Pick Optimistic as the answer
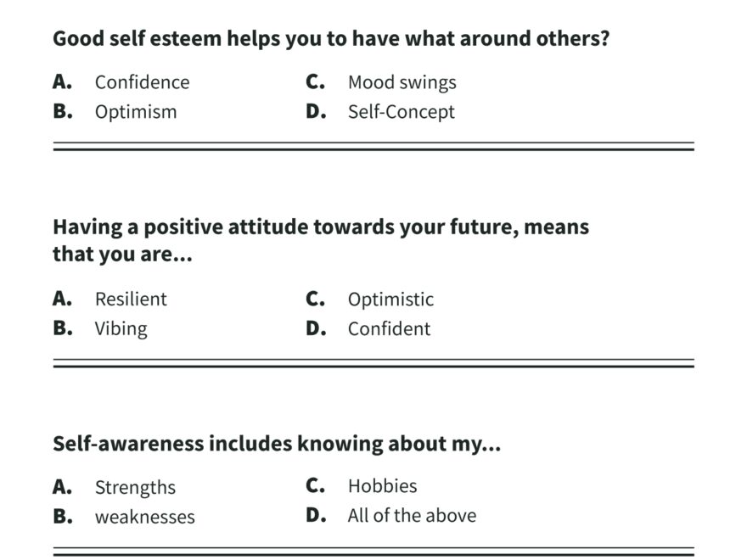 [x=390, y=300]
